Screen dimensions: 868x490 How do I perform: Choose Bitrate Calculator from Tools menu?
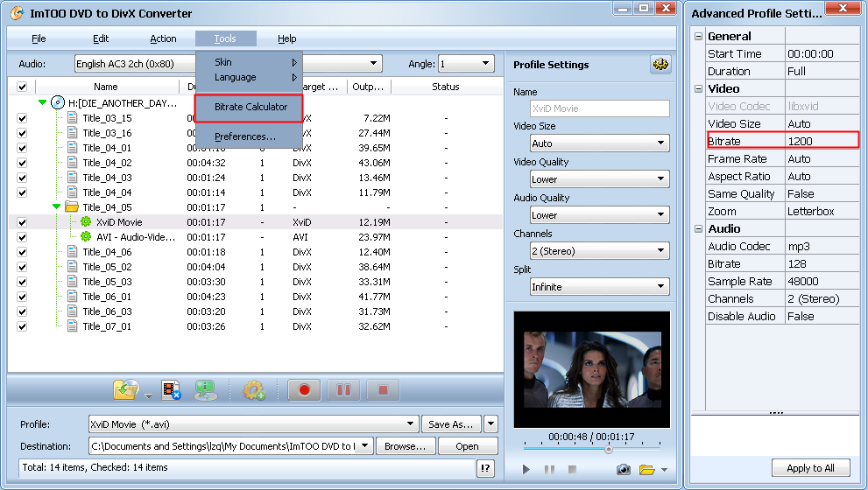pos(249,108)
